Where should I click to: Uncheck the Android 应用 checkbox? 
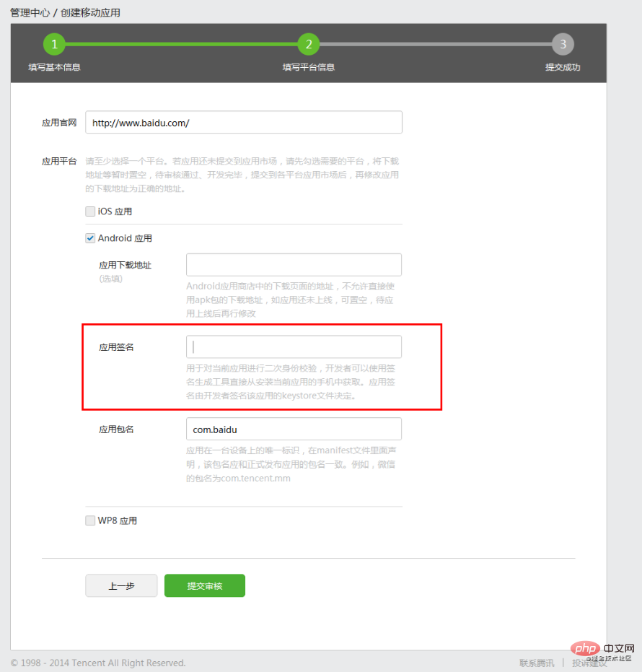(x=90, y=238)
